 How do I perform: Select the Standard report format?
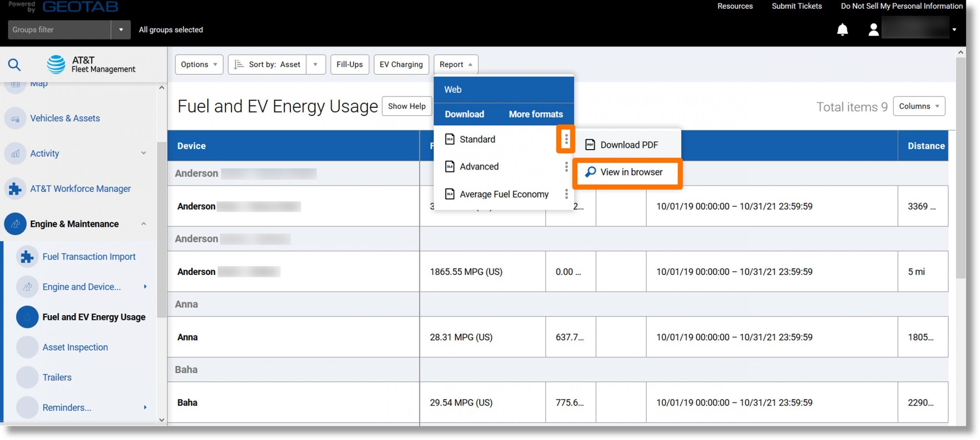point(477,139)
